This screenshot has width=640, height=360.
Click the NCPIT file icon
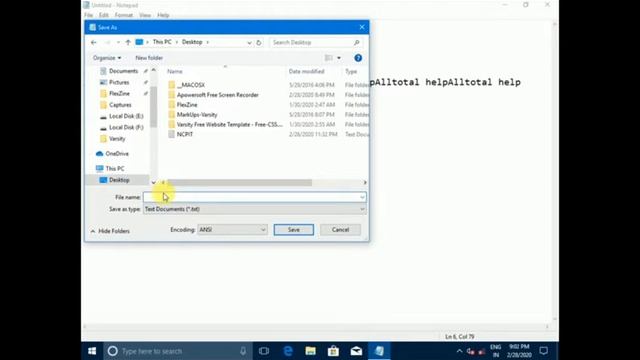(x=171, y=134)
